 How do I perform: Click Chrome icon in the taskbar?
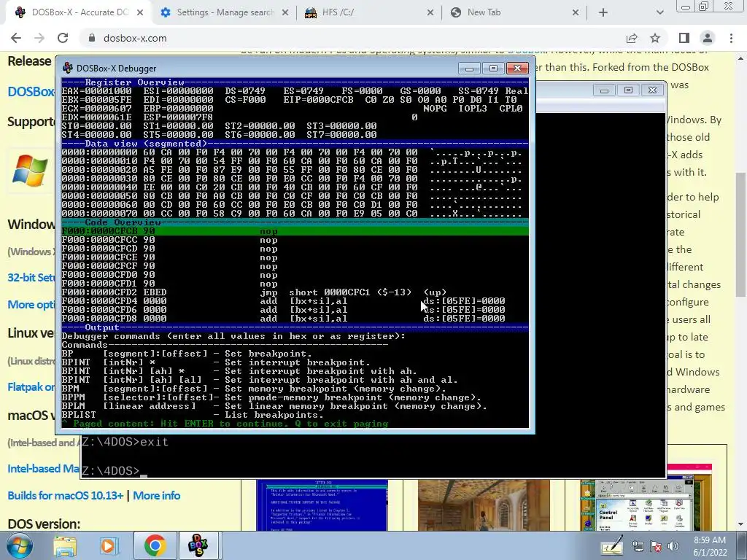coord(155,545)
